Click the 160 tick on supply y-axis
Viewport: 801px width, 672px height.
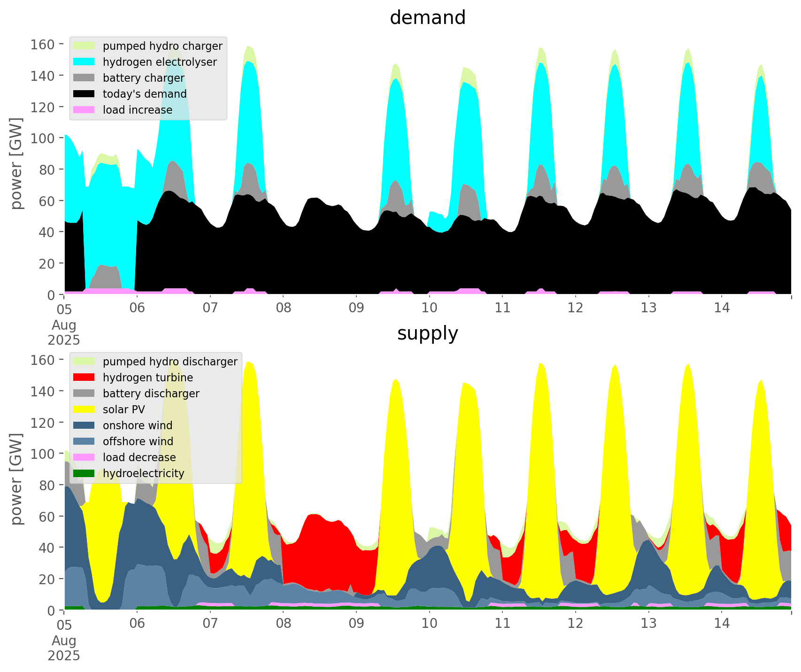pyautogui.click(x=42, y=360)
